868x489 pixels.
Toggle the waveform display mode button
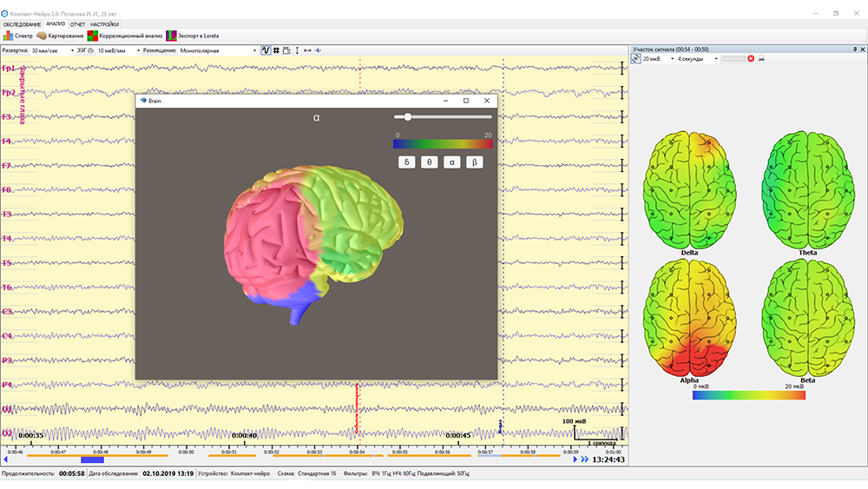(266, 50)
